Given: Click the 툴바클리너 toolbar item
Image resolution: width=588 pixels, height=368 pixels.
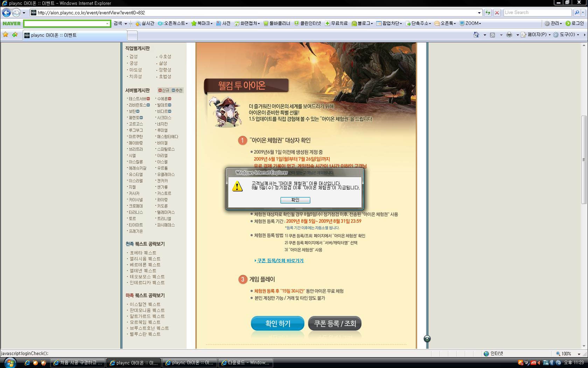Looking at the screenshot, I should pos(277,23).
